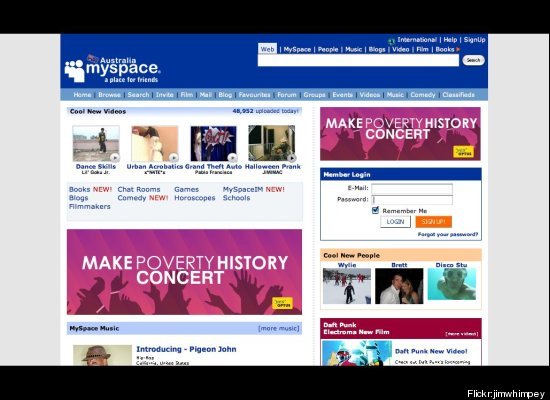Open Search in navigation bar

138,95
